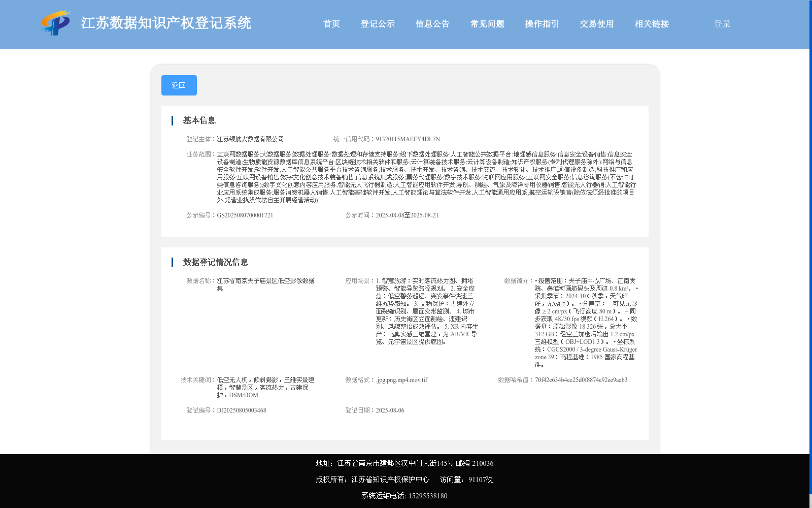
Task: Select data format .jpg.png.mp4.mov.tif
Action: point(401,380)
